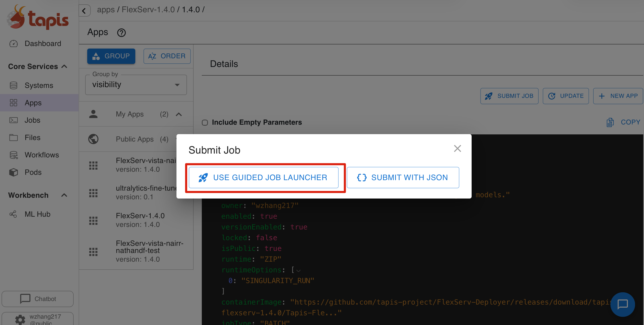Click the Apps grid icon in sidebar
The width and height of the screenshot is (644, 325).
(x=14, y=103)
